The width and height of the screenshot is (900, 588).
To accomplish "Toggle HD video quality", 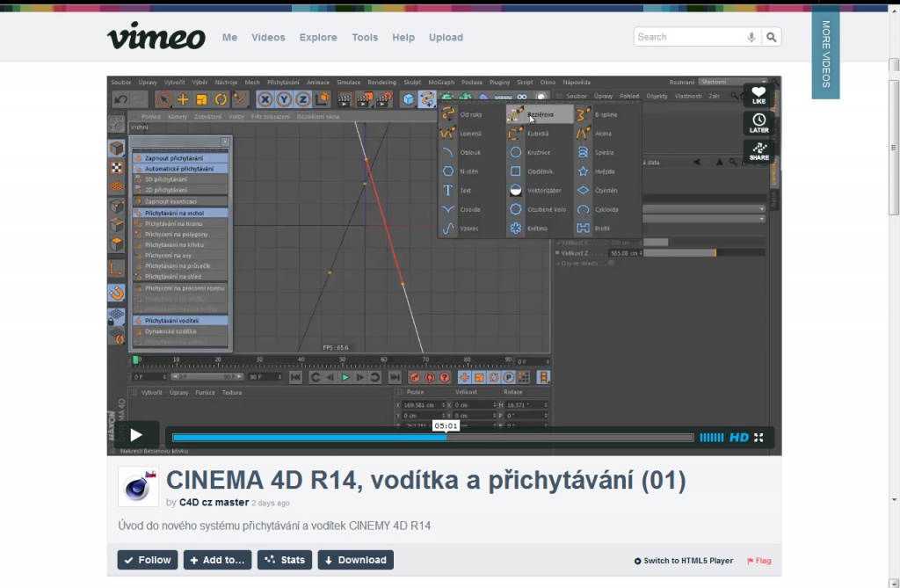I will (x=738, y=438).
